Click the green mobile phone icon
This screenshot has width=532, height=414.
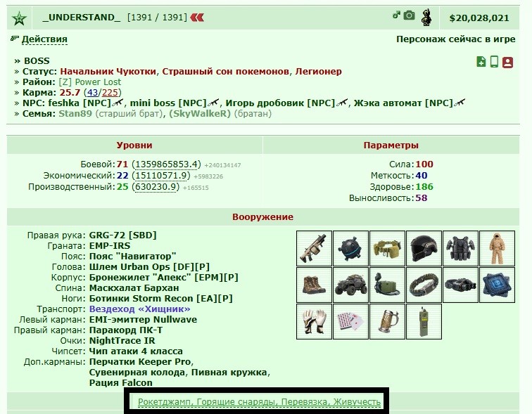[494, 62]
